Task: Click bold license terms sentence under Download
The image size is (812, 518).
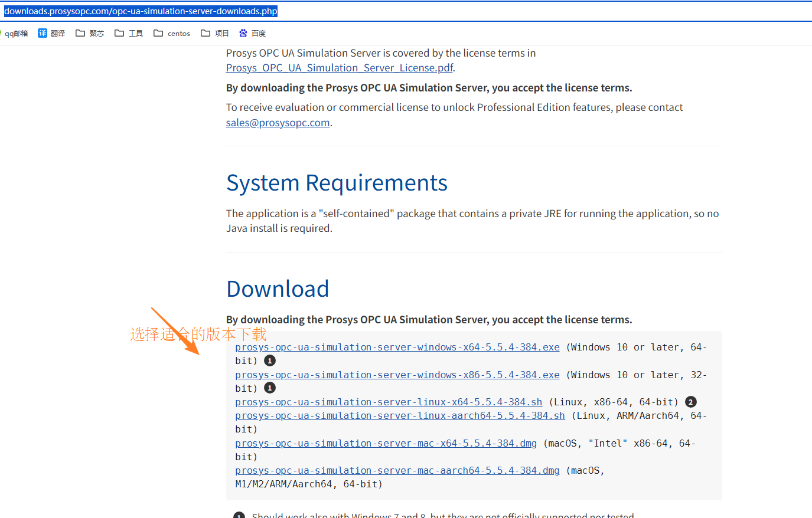Action: (429, 320)
